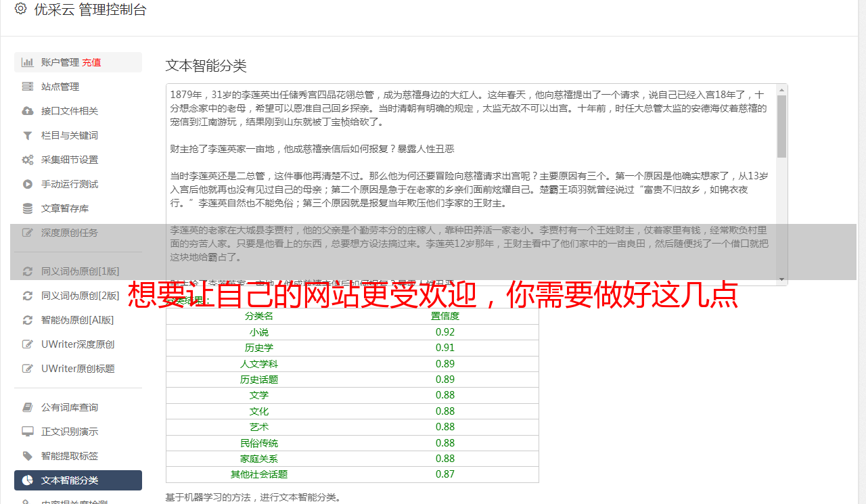Click the refresh icon for 同义词伪原创[2版]
The height and width of the screenshot is (504, 866).
click(28, 296)
